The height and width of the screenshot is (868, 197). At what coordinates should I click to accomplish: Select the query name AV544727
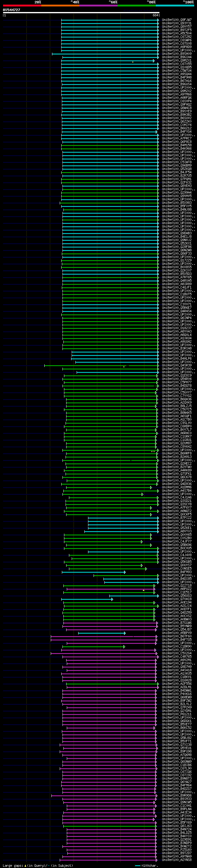pyautogui.click(x=11, y=10)
